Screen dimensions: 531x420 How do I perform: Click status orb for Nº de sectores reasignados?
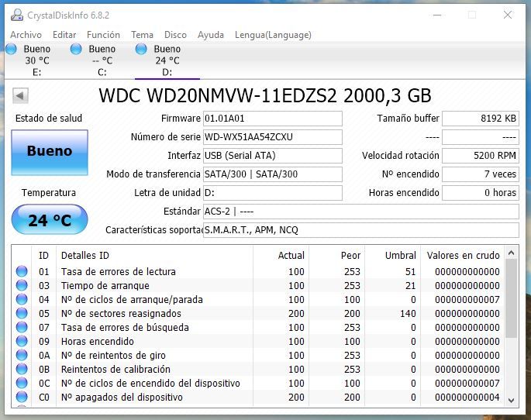pos(22,314)
